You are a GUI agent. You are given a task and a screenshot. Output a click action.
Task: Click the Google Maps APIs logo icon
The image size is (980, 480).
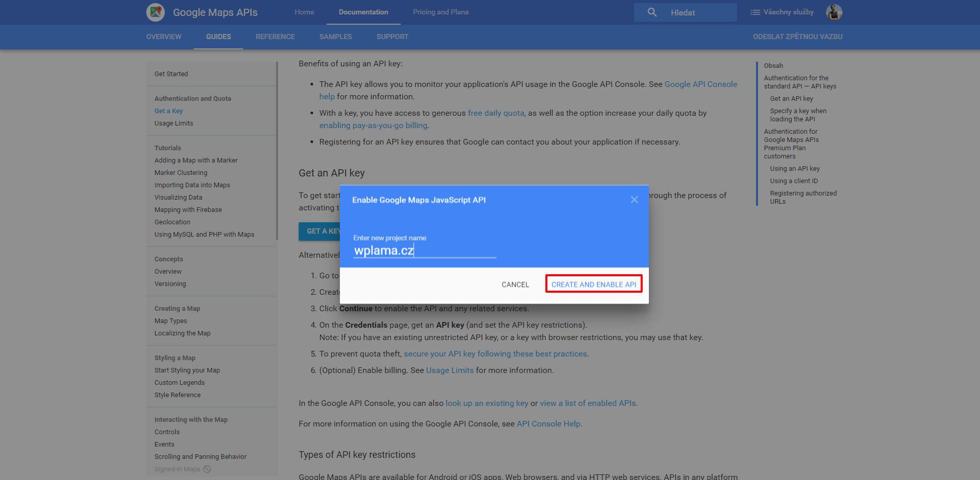pos(155,12)
